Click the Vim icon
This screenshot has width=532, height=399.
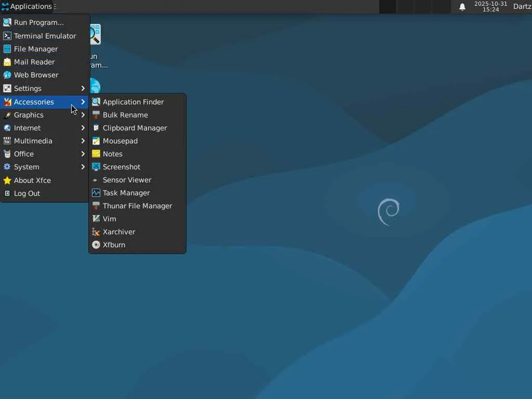pos(96,219)
